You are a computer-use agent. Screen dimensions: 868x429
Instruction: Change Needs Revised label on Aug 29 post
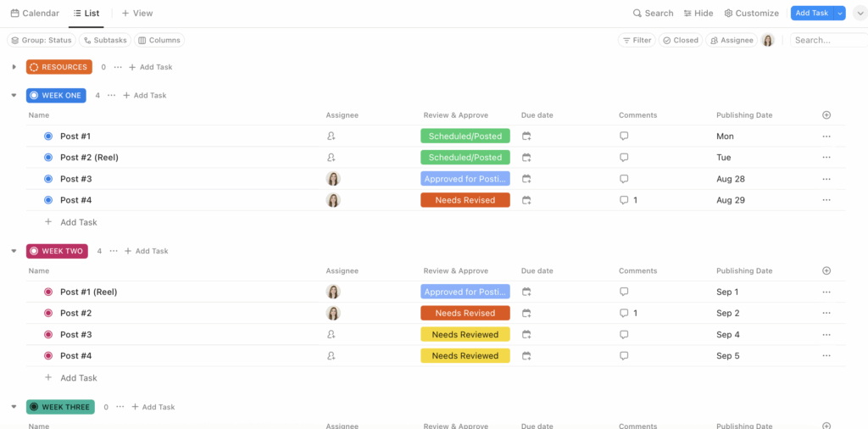point(465,200)
